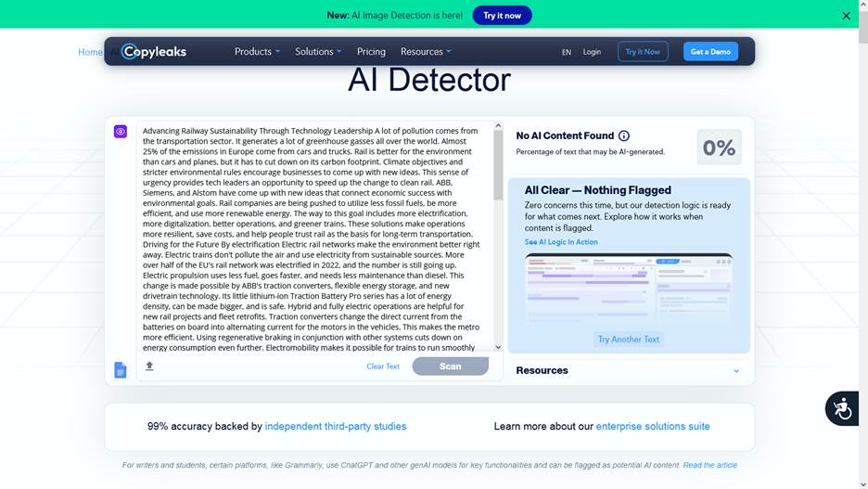The width and height of the screenshot is (868, 489).
Task: Select the EN language option
Action: (567, 53)
